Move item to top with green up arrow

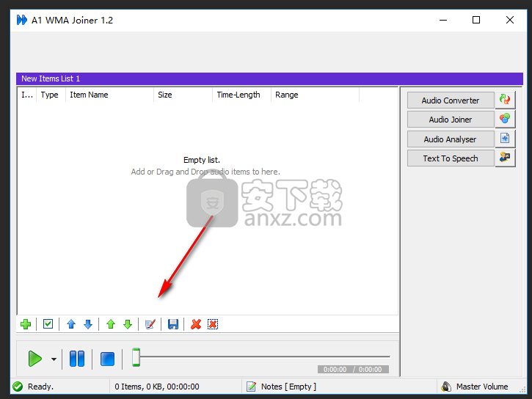pos(111,324)
